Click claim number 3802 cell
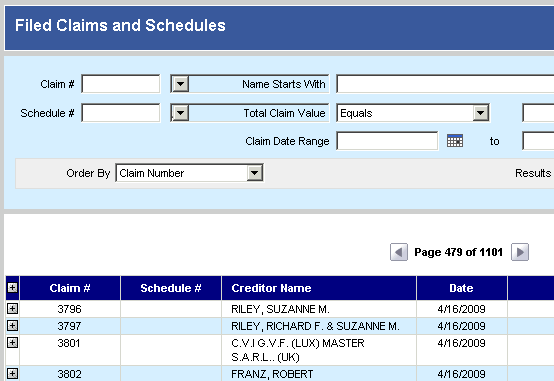This screenshot has width=554, height=381. pyautogui.click(x=70, y=374)
